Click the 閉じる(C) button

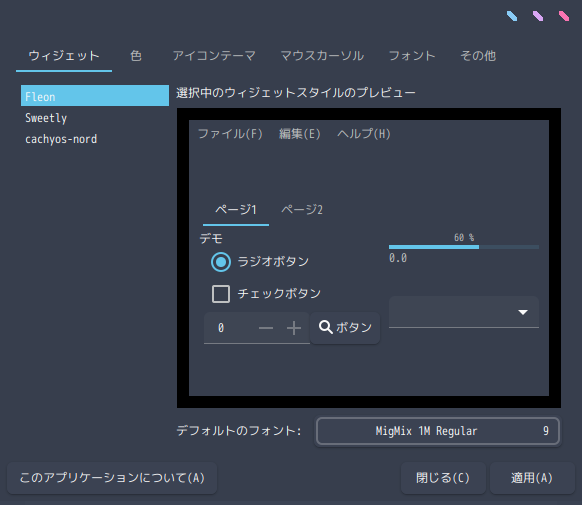point(443,478)
